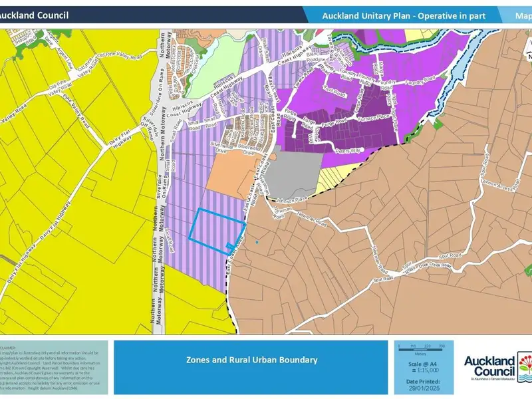Click the Auckland Council header title
Image resolution: width=532 pixels, height=399 pixels.
pyautogui.click(x=37, y=15)
